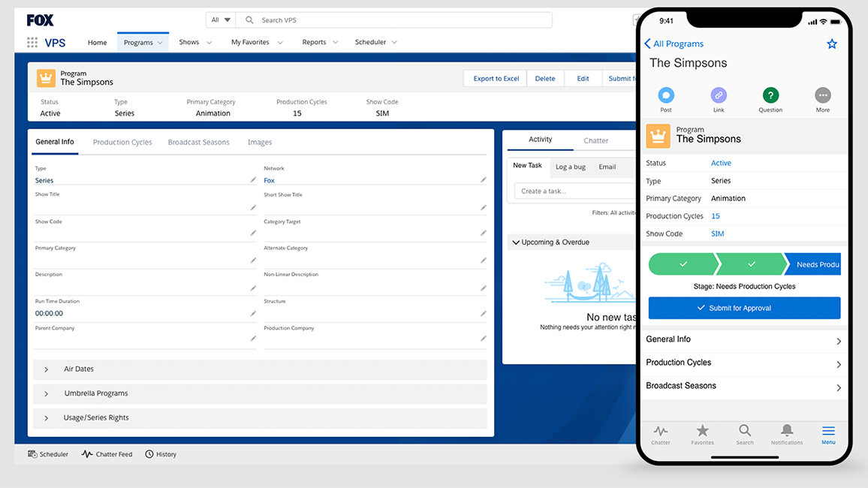Open the app launcher grid icon
The image size is (868, 488).
pyautogui.click(x=32, y=43)
